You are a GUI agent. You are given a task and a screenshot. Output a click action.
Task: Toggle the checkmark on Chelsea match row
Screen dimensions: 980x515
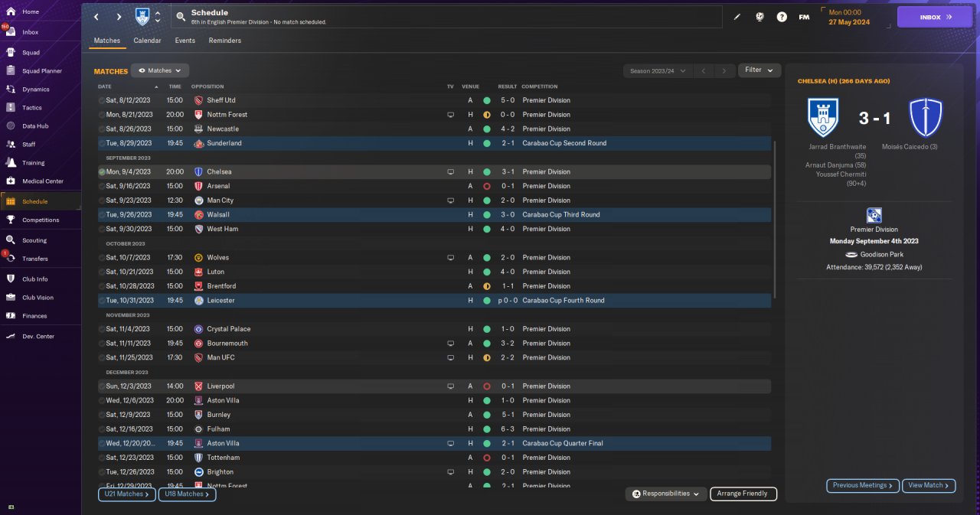(x=102, y=172)
